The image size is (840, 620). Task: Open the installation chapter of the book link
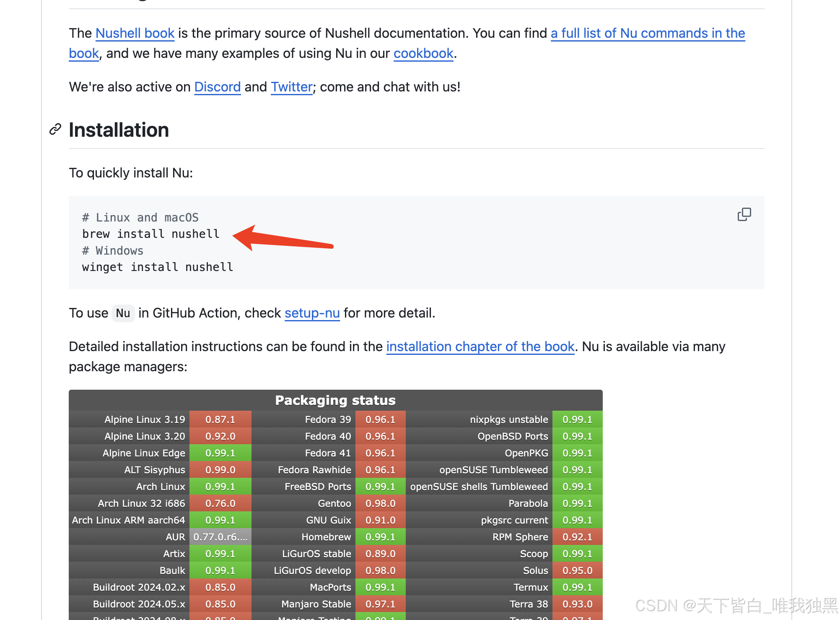click(480, 346)
